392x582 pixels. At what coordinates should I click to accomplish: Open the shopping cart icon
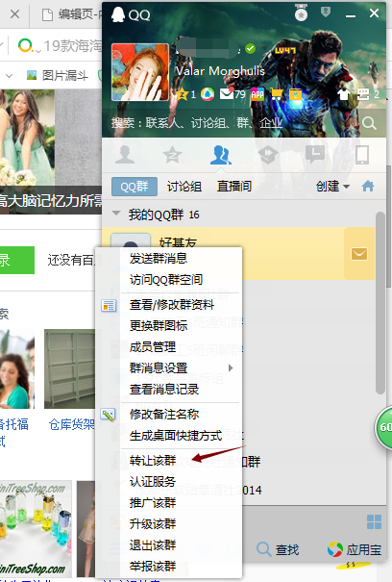coord(277,94)
